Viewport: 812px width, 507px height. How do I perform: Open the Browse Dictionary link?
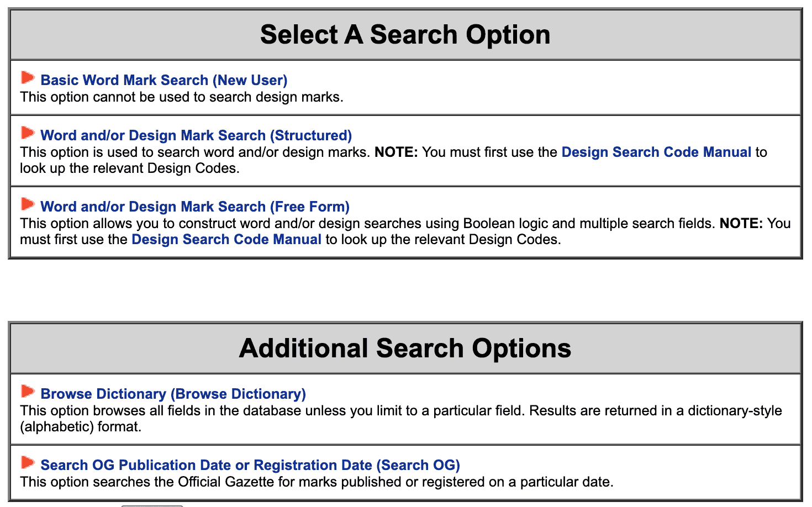(173, 394)
